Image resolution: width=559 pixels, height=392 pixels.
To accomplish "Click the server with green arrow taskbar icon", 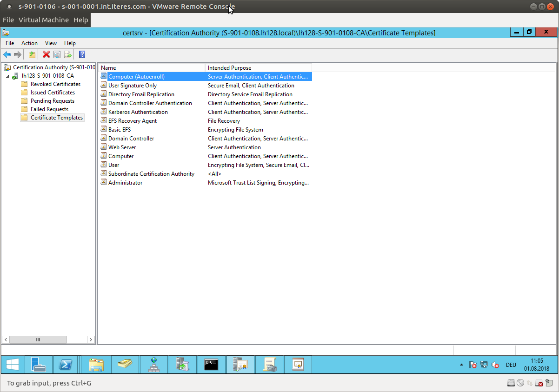I will coord(183,365).
